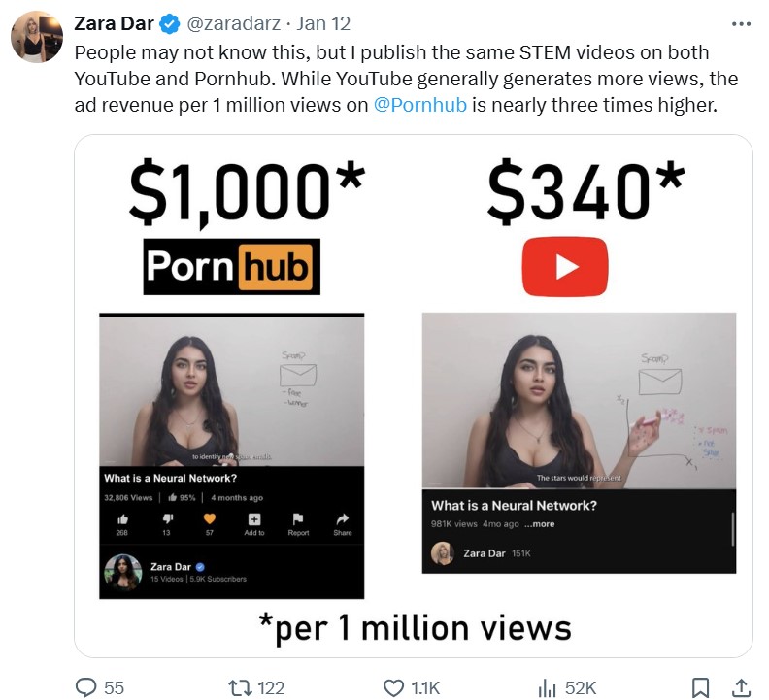Toggle the orange favorite heart with 57
The image size is (769, 700).
point(210,518)
